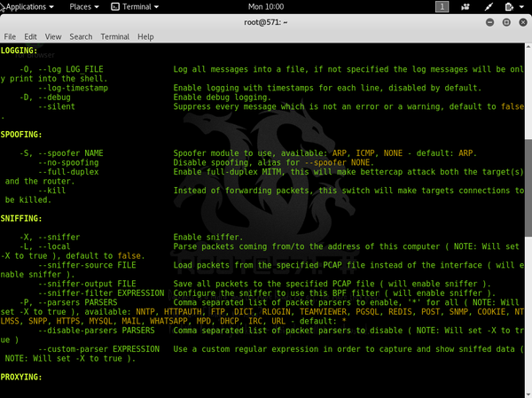Viewport: 532px width, 398px height.
Task: Open the Search menu
Action: pyautogui.click(x=81, y=36)
